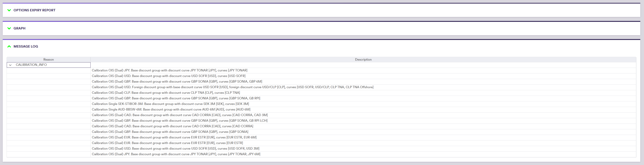The width and height of the screenshot is (644, 165).
Task: Select the CLP TNA base discount row
Action: pyautogui.click(x=166, y=93)
